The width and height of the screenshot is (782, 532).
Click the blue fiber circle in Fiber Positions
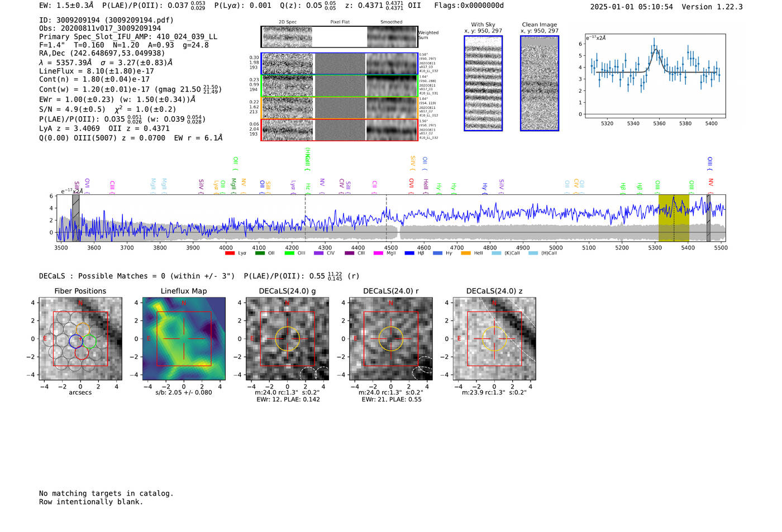(76, 341)
